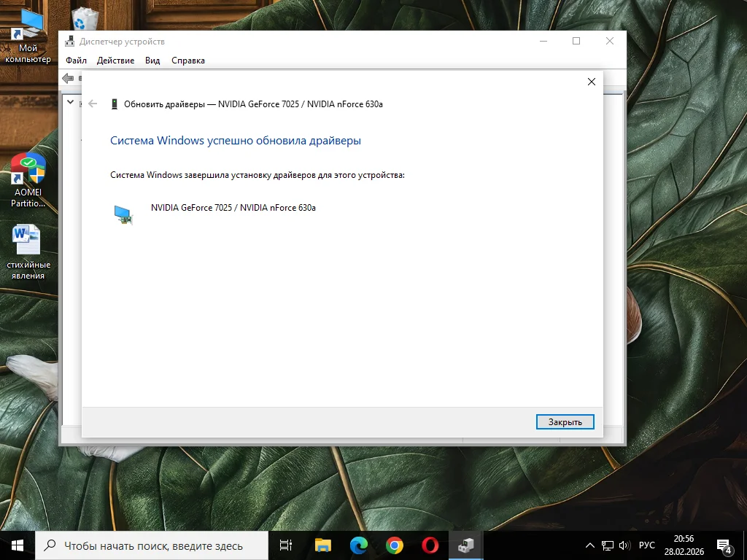Open the Действие menu
This screenshot has height=560, width=747.
[115, 61]
